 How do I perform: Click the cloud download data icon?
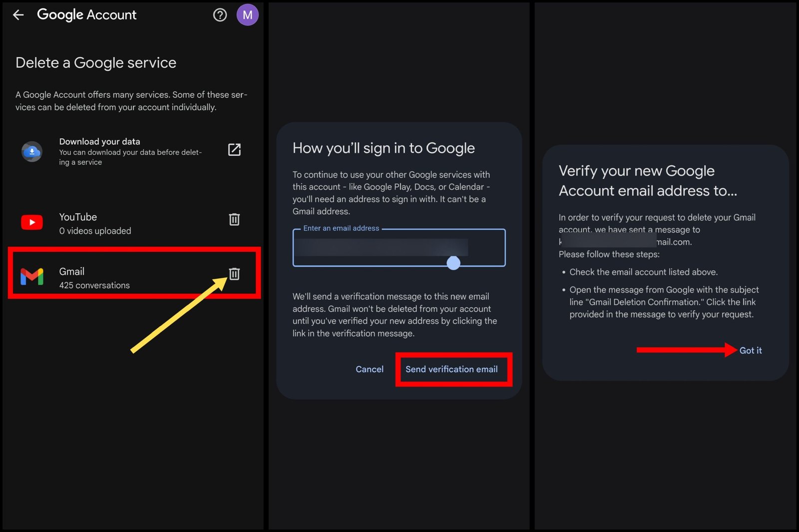click(x=31, y=151)
